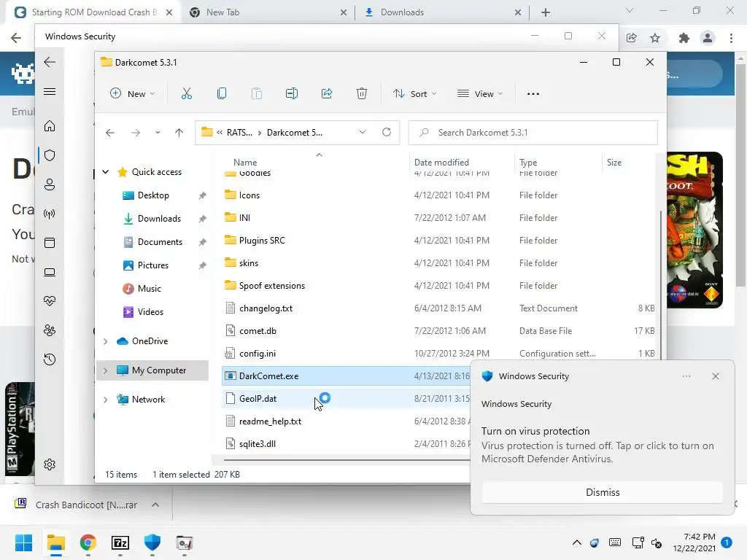Image resolution: width=747 pixels, height=560 pixels.
Task: Click the Crash Bandicoot cover art thumbnail
Action: 694,230
